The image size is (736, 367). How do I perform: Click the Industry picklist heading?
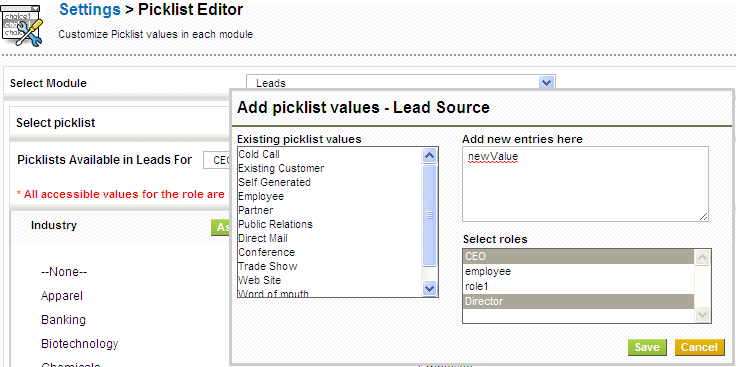click(x=54, y=225)
